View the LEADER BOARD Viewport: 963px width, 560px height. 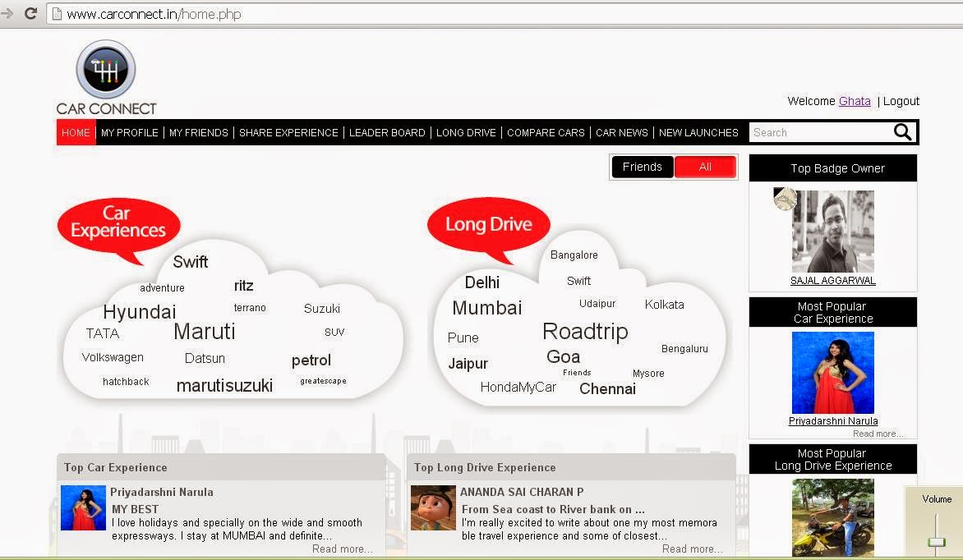387,133
